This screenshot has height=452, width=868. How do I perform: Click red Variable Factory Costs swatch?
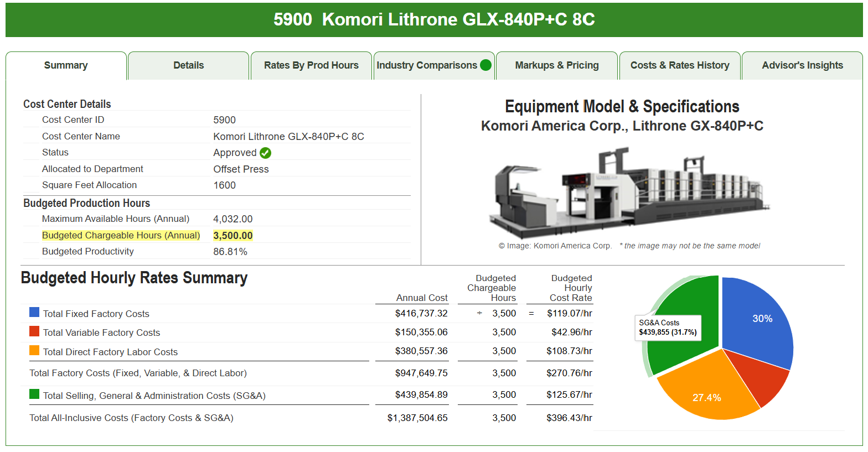(x=34, y=331)
